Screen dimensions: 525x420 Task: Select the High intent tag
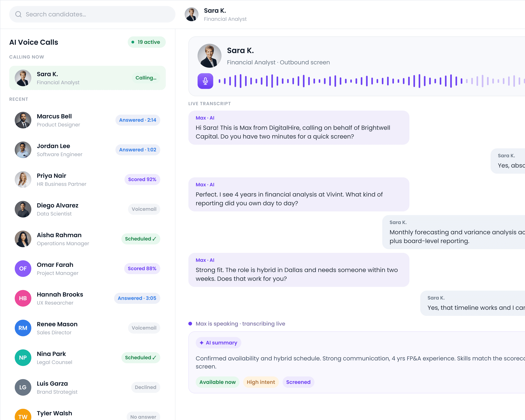point(261,382)
